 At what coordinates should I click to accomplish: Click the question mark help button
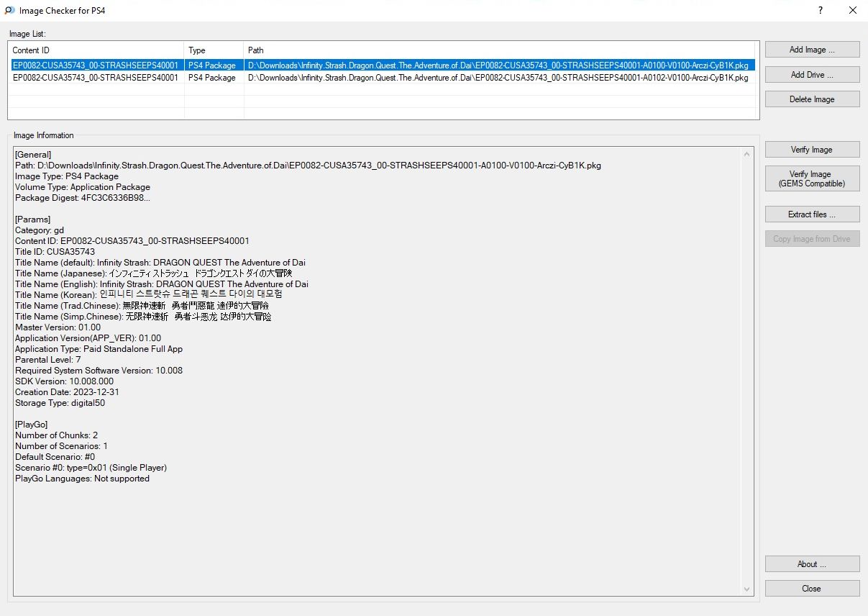click(x=820, y=11)
